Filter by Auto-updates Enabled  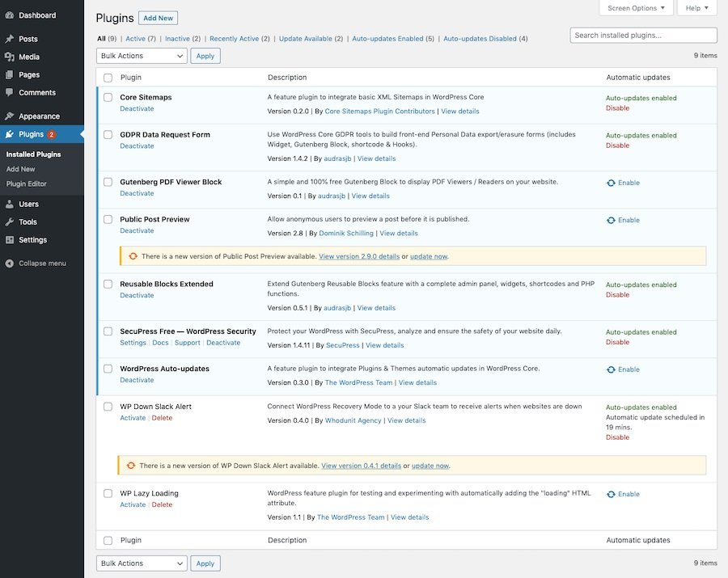tap(387, 39)
